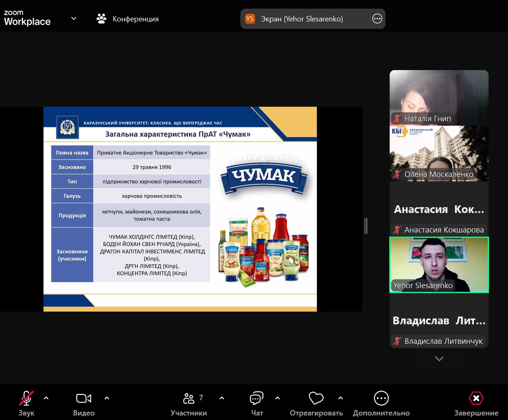Screen dimensions: 508x420
Task: Select the Экран (Yehor Slesarenko) share label
Action: coord(302,19)
